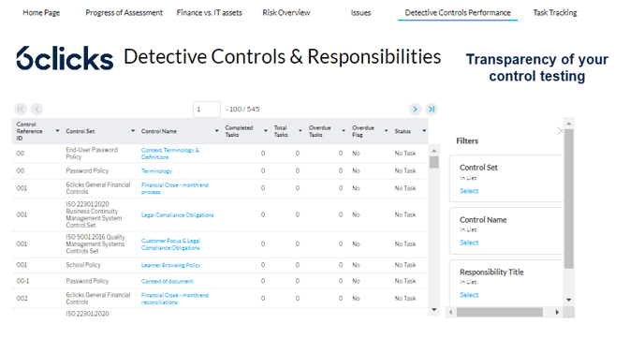
Task: Open Completed Tasks column dropdown arrow
Action: (x=265, y=131)
